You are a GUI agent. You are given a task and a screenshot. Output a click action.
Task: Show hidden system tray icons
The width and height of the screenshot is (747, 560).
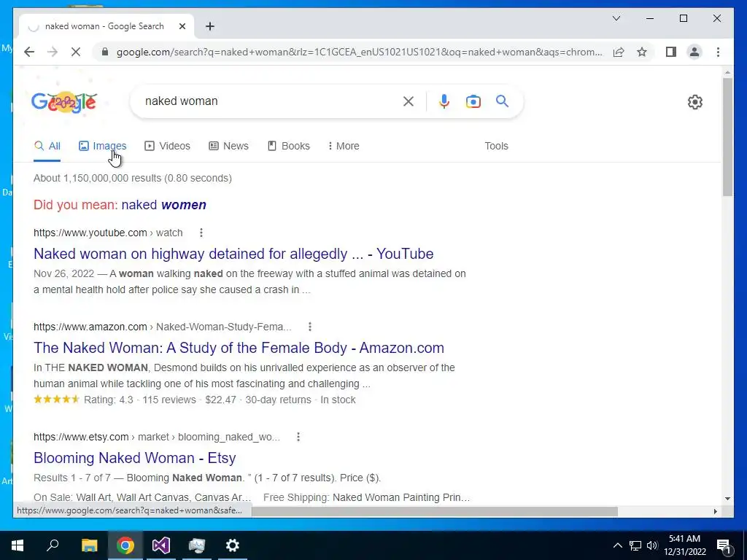click(x=617, y=545)
